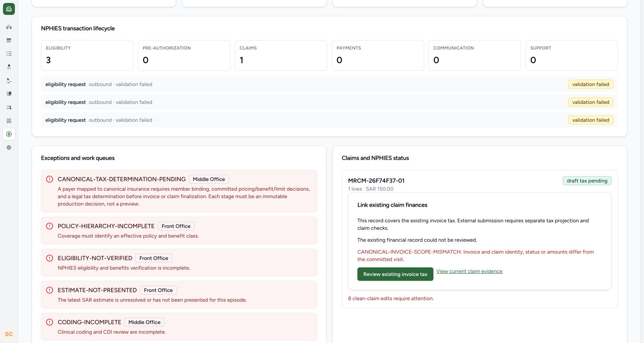Click the '1 lines · SAR 150.00' text

(x=371, y=189)
